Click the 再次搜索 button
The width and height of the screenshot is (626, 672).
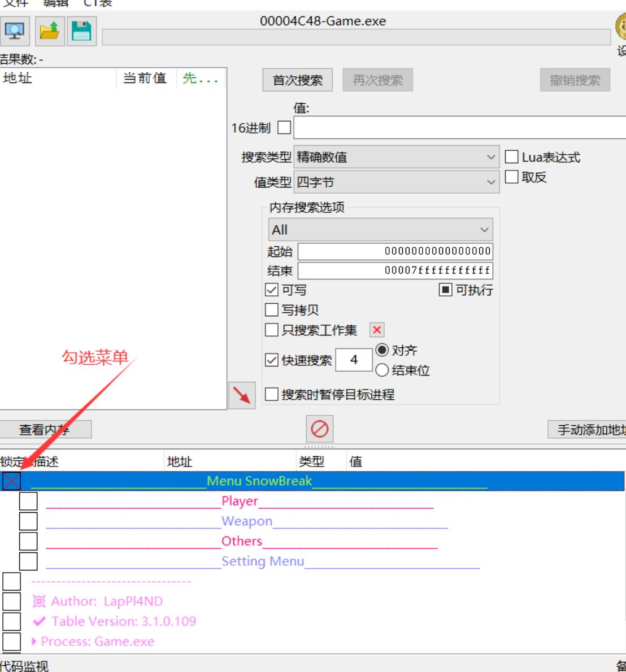coord(378,80)
